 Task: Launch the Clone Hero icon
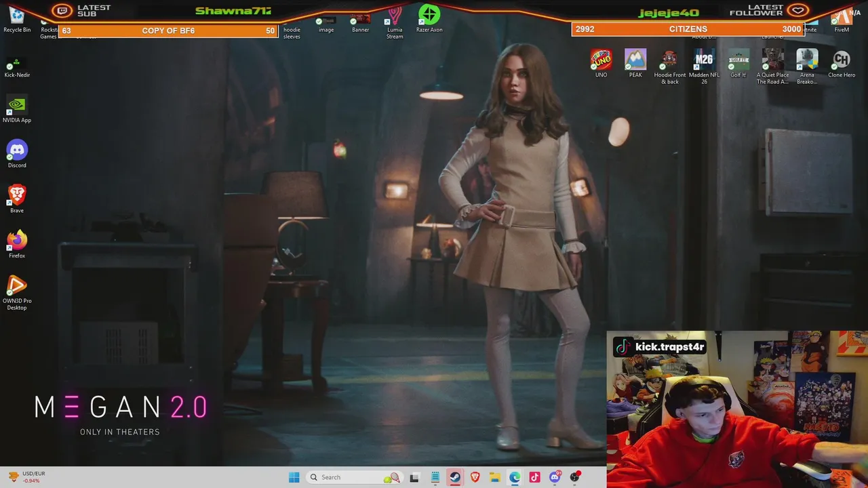click(842, 64)
